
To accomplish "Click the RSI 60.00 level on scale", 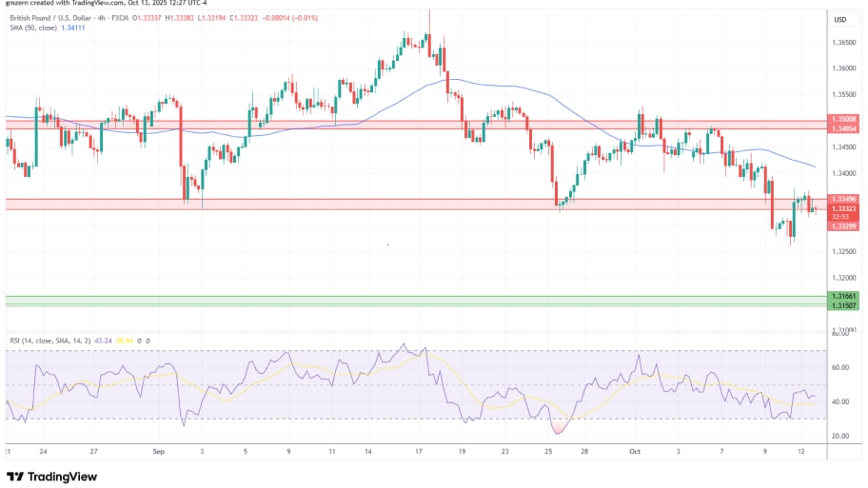I will pyautogui.click(x=839, y=367).
